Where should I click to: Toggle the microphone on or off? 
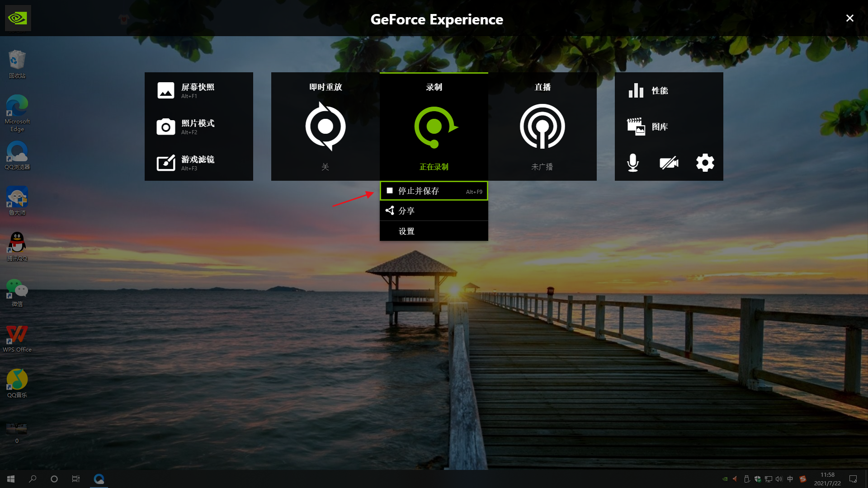pyautogui.click(x=633, y=163)
